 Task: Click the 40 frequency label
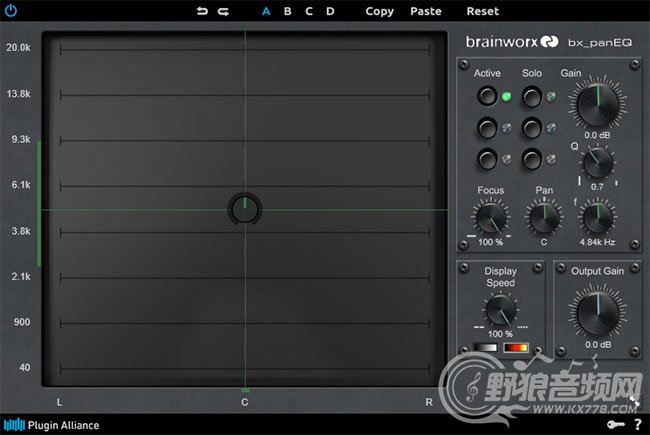[x=24, y=367]
